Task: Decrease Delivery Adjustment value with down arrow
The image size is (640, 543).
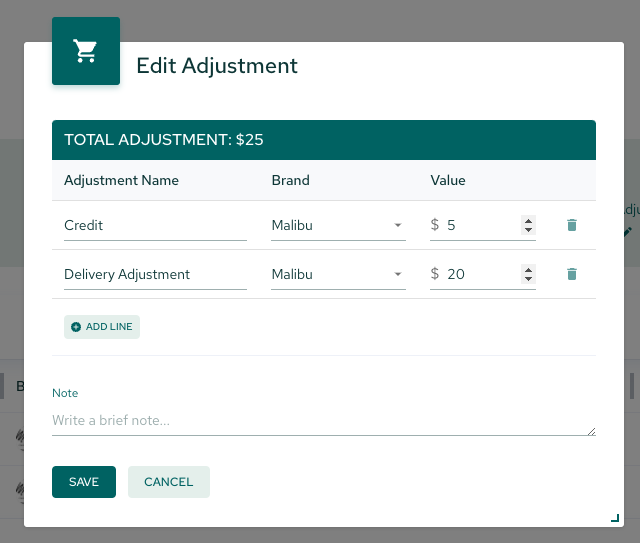Action: [528, 278]
